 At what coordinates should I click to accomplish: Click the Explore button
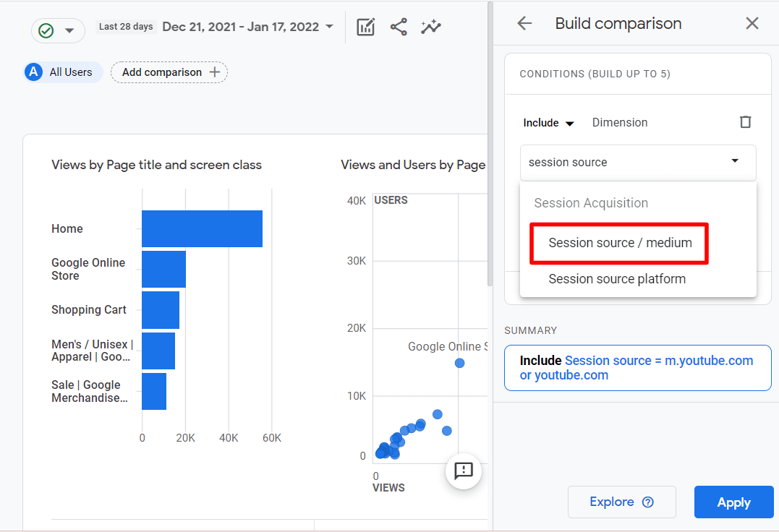[x=621, y=502]
